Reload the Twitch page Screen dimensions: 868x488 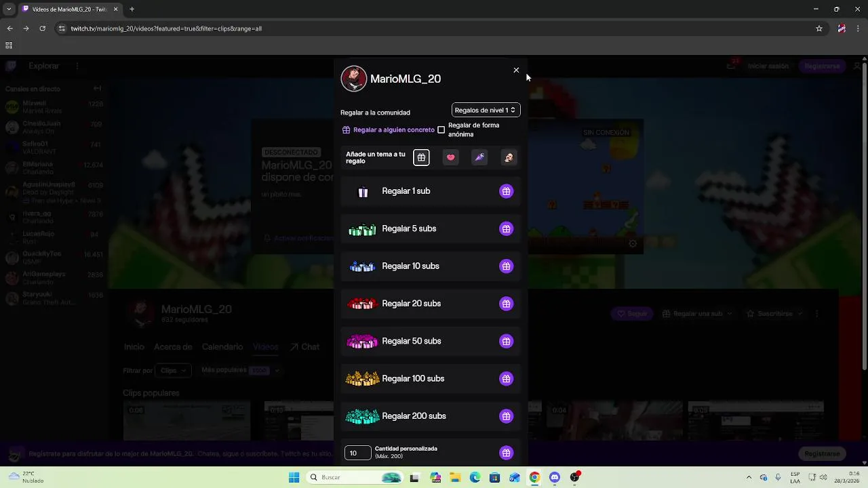click(42, 28)
